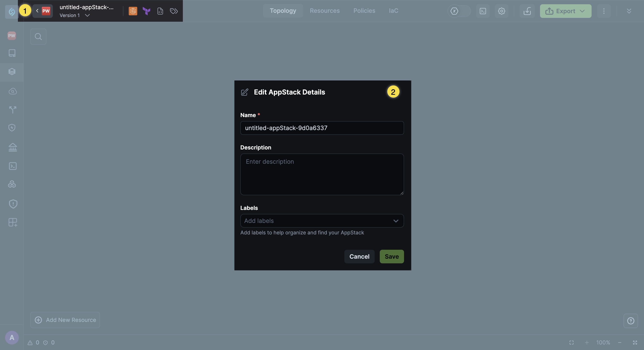Image resolution: width=644 pixels, height=350 pixels.
Task: Open the terminal icon in left sidebar
Action: click(x=13, y=166)
